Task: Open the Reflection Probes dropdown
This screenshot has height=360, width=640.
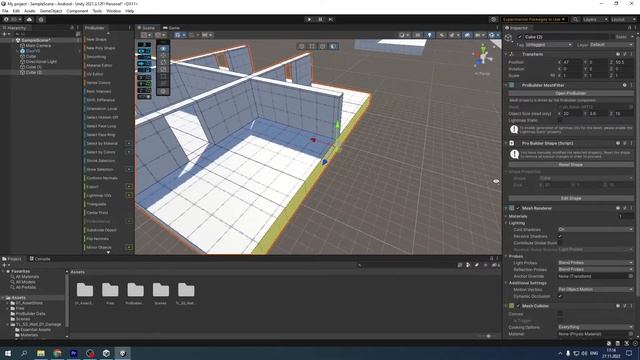Action: (x=596, y=269)
